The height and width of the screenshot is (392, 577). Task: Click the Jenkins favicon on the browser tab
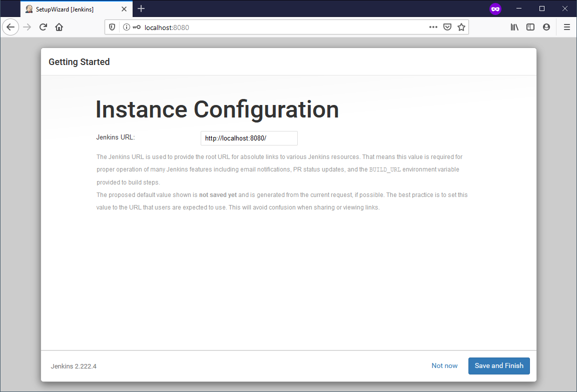[29, 8]
